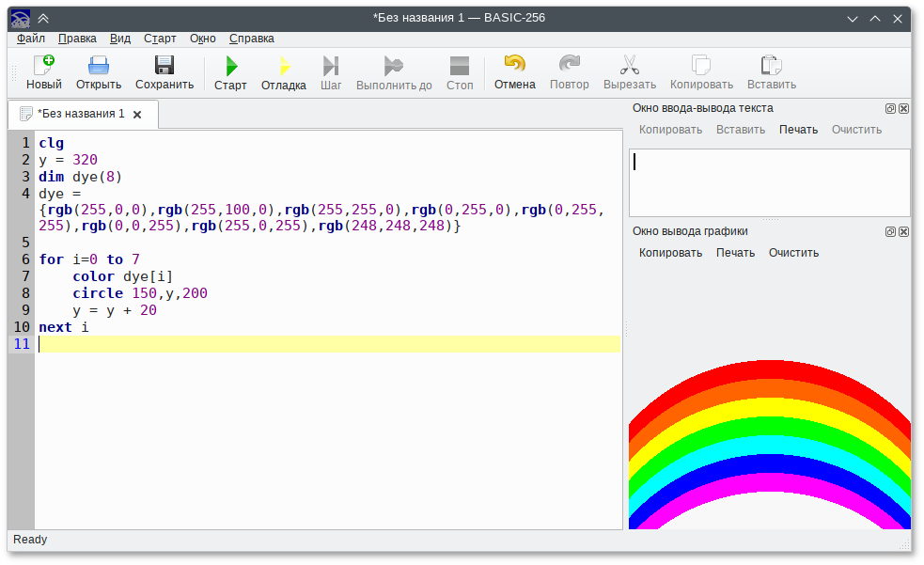Close the text input-output panel
This screenshot has height=565, width=924.
(904, 108)
